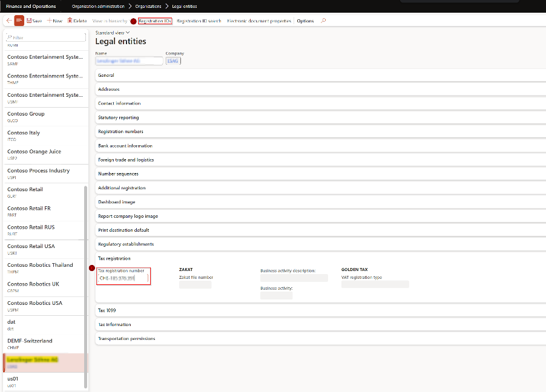This screenshot has width=546, height=392.
Task: Click Legal entities breadcrumb
Action: point(185,6)
